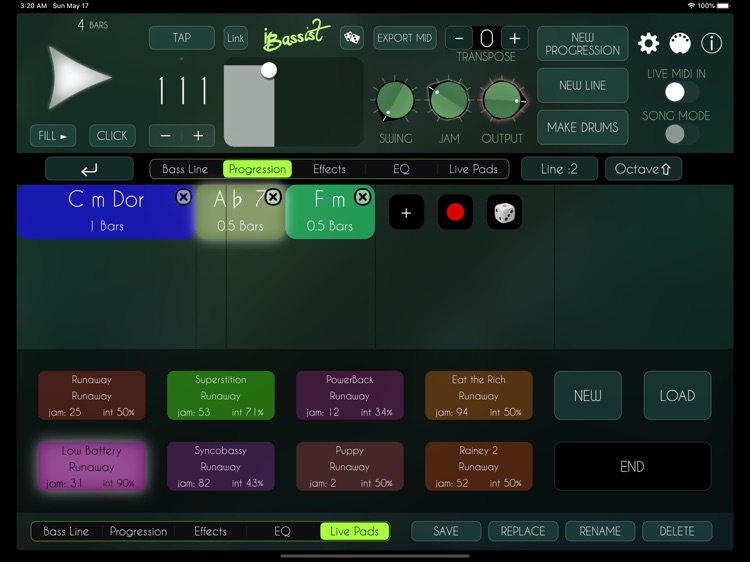Toggle the CLICK metronome
The height and width of the screenshot is (562, 750).
(x=112, y=136)
